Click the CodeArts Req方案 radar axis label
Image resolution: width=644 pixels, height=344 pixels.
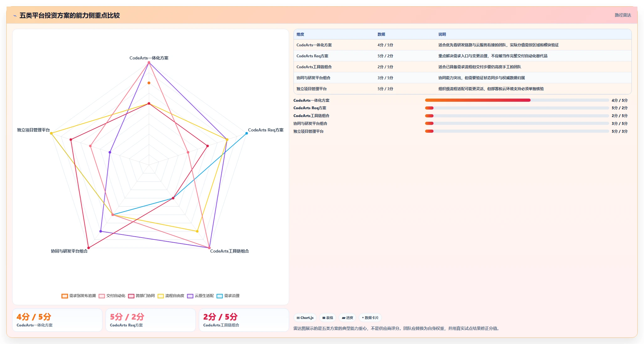click(x=266, y=130)
